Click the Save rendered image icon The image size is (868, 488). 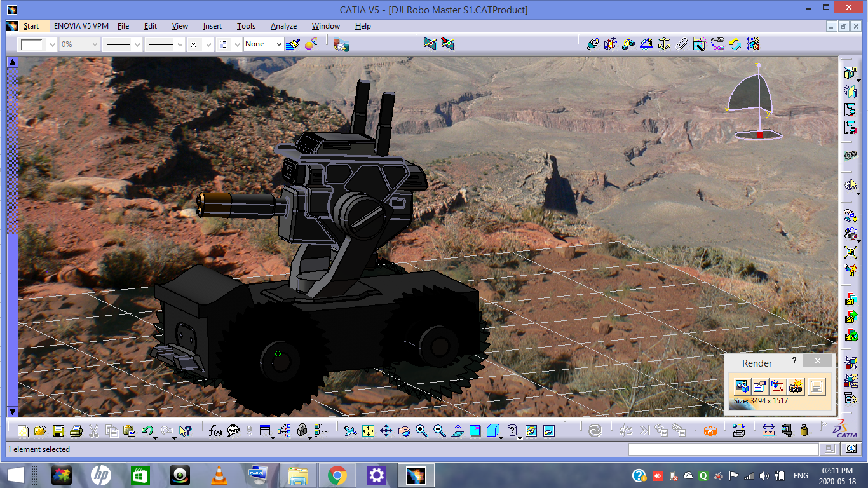tap(817, 386)
